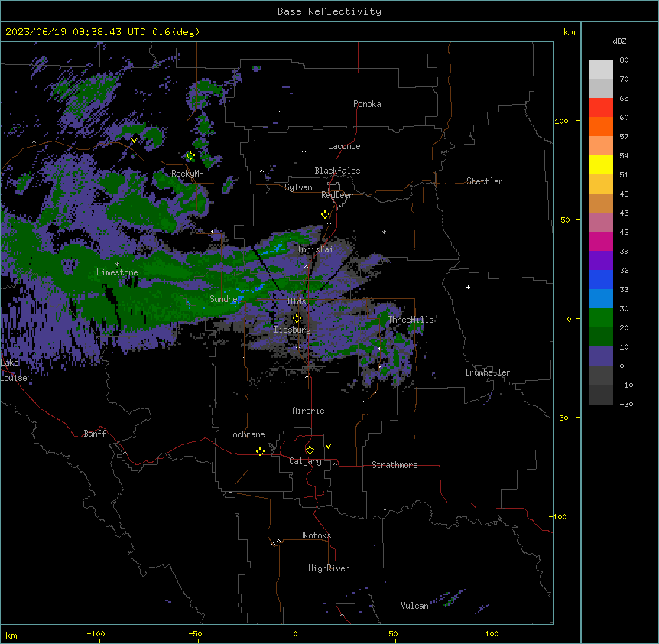Viewport: 659px width, 644px height.
Task: Click the yellow marker south of RedDeer
Action: (x=326, y=215)
